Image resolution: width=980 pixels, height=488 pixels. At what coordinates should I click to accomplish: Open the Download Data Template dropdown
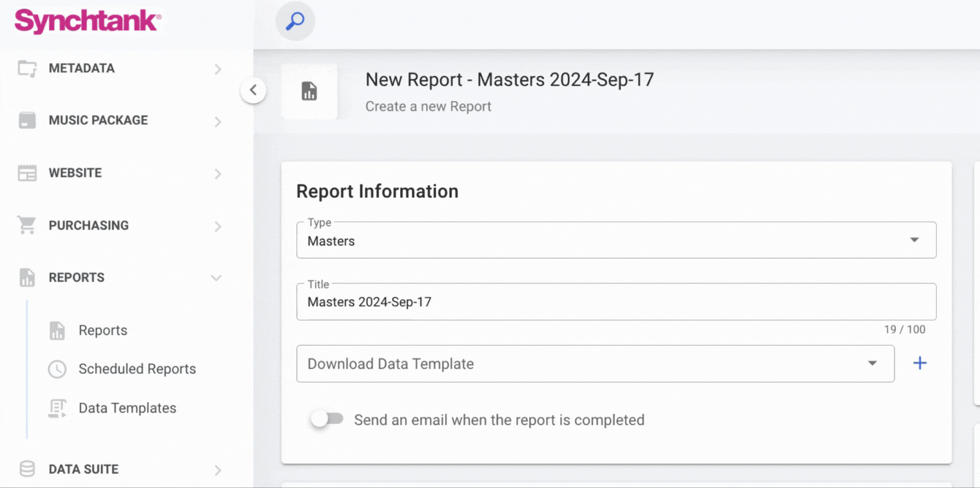click(x=595, y=364)
